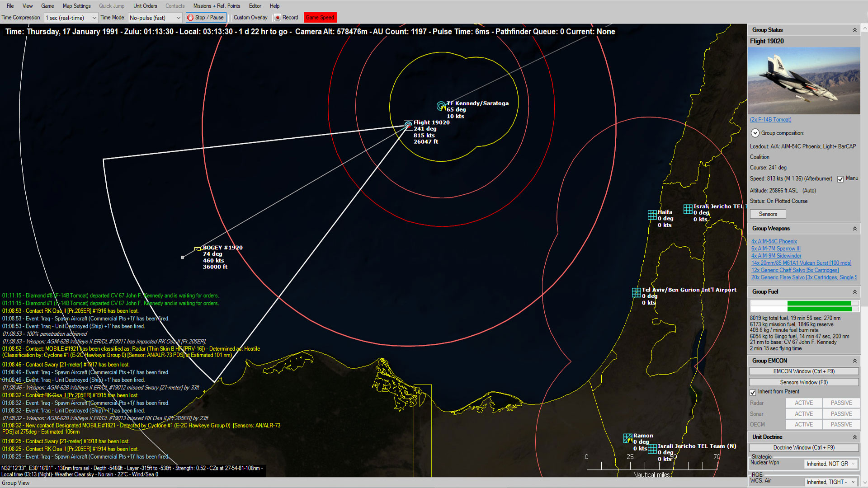Select the Haifa facility symbol on the map
868x488 pixels.
point(652,215)
